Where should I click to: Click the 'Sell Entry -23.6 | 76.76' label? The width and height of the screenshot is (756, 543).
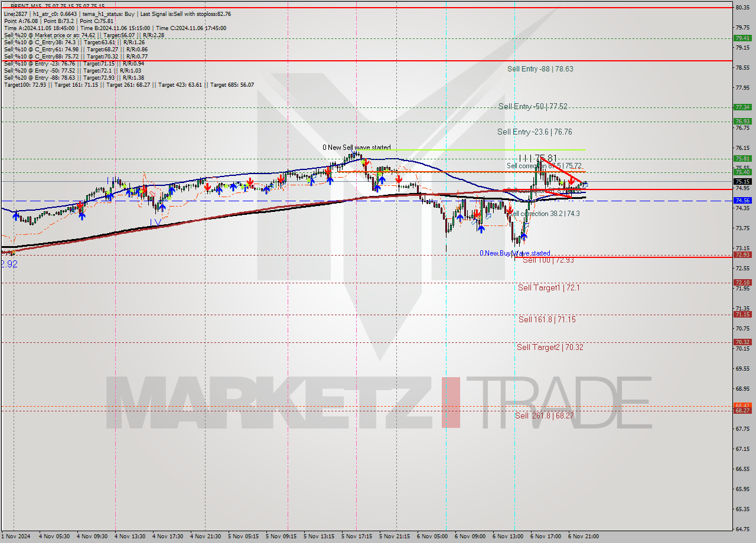(535, 132)
